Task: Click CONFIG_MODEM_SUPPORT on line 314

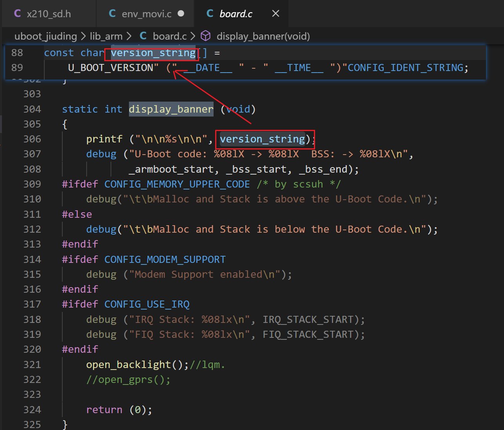Action: click(165, 259)
